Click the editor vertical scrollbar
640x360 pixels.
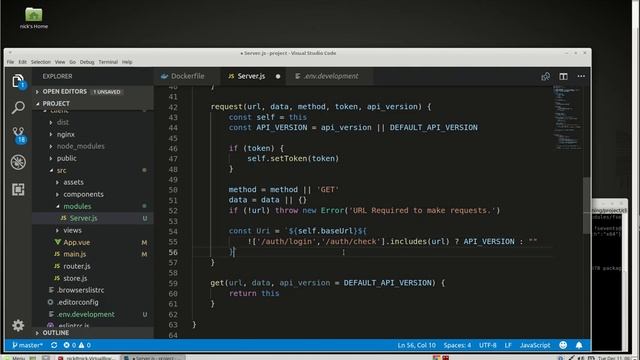pyautogui.click(x=587, y=206)
